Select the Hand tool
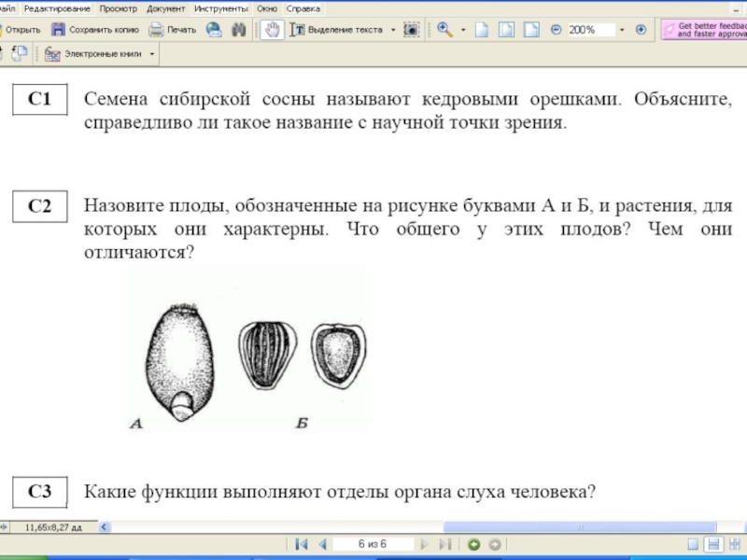Screen dimensions: 747x560 [x=272, y=30]
